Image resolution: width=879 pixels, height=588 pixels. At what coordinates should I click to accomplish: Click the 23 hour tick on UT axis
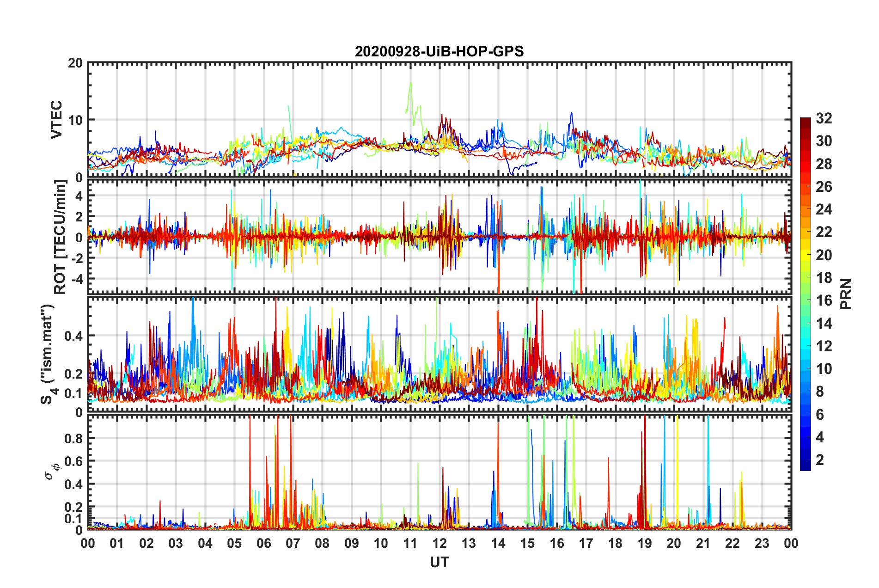(x=762, y=543)
